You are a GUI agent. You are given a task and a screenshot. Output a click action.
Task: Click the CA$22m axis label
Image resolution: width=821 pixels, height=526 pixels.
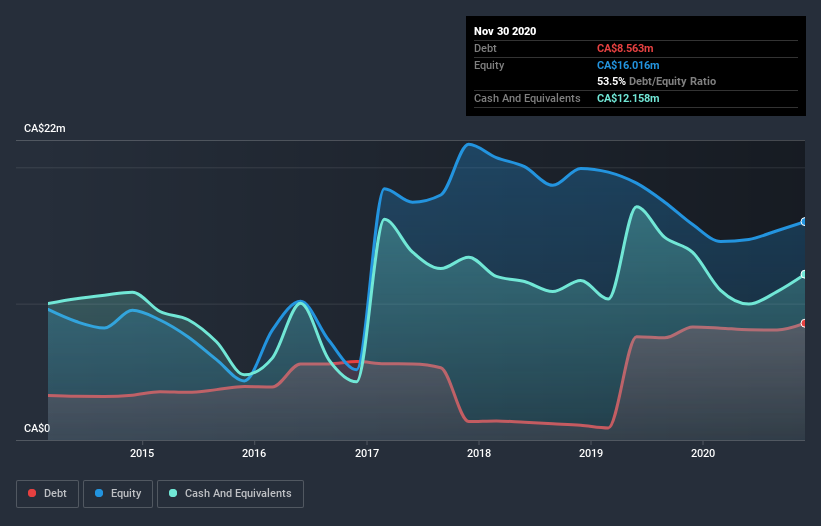pyautogui.click(x=45, y=128)
